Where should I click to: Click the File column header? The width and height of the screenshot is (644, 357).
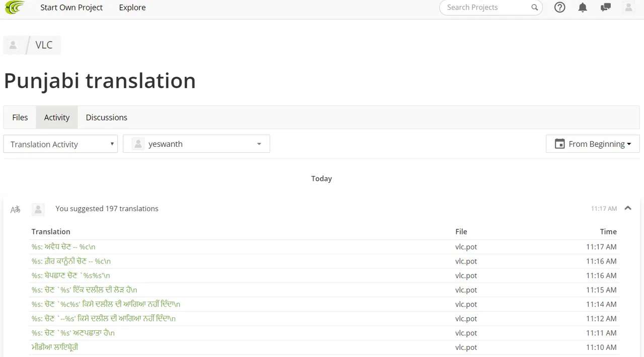(461, 232)
